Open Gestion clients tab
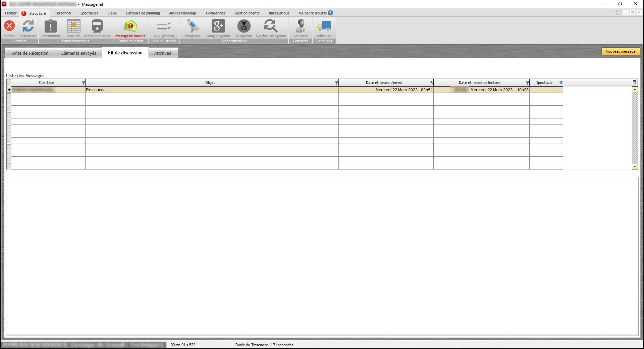Image resolution: width=644 pixels, height=349 pixels. [x=247, y=13]
